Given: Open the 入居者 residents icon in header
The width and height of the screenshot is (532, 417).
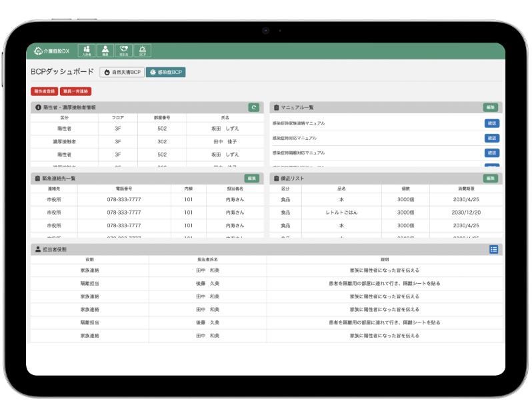Looking at the screenshot, I should [87, 51].
